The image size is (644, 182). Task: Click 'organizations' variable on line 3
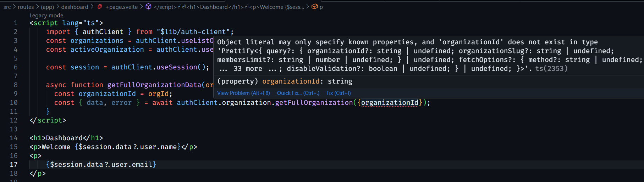(97, 41)
